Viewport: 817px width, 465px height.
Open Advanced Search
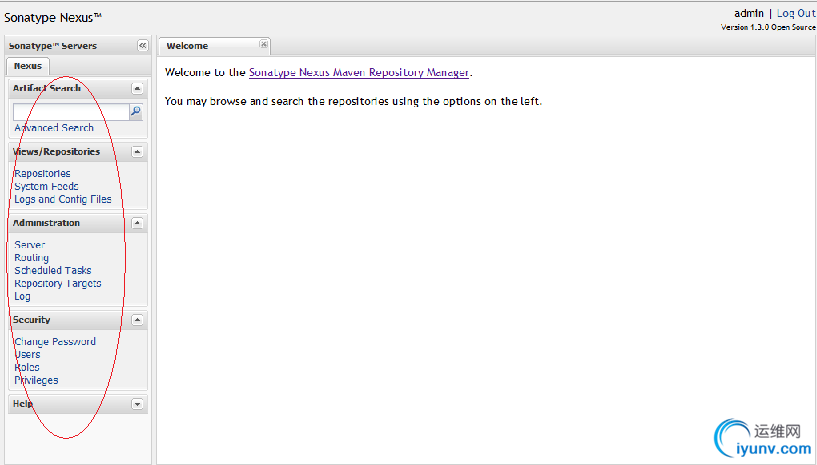(x=54, y=128)
